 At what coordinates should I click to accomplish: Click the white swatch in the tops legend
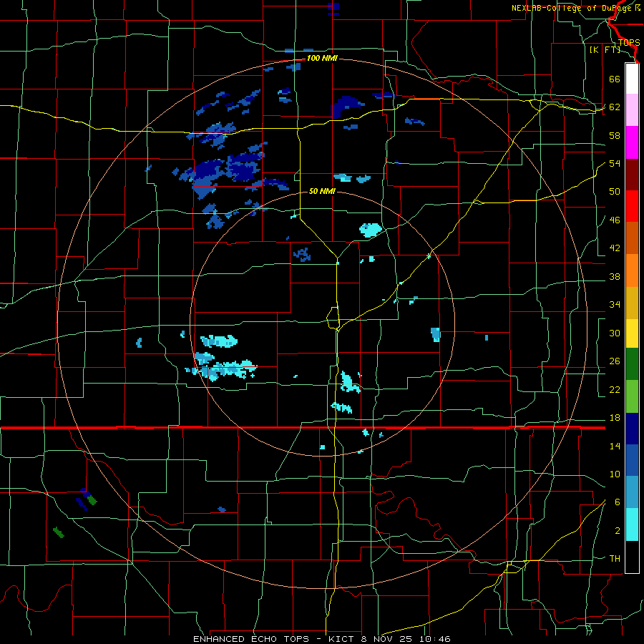(632, 79)
